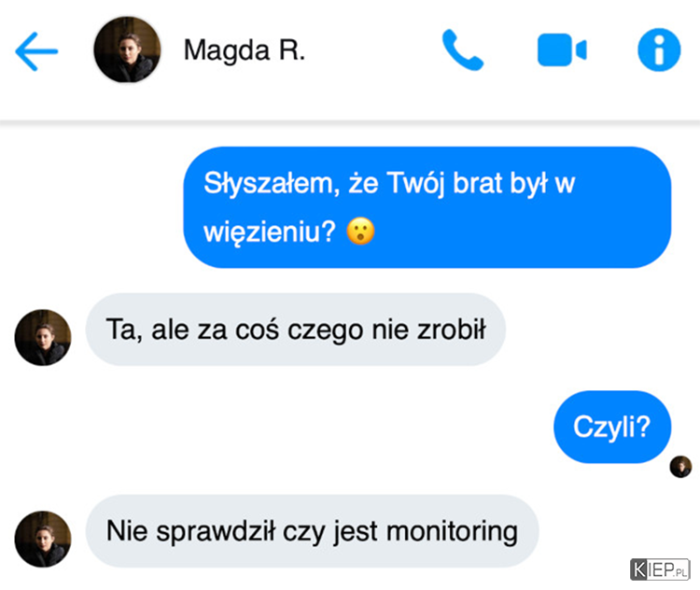This screenshot has height=590, width=700.
Task: Tap the surprised face emoji
Action: point(360,232)
